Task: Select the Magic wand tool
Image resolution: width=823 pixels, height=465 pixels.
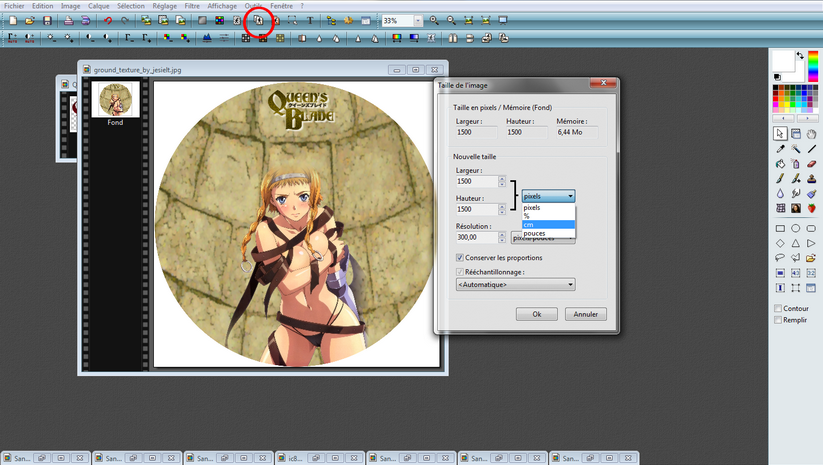Action: (796, 149)
